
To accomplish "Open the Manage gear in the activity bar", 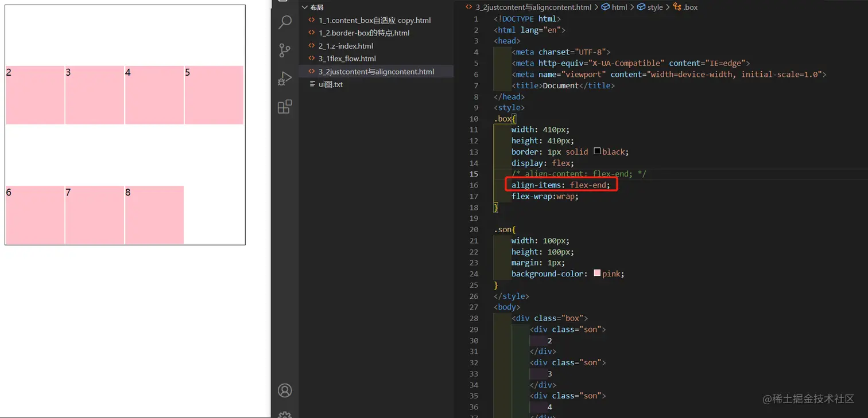I will pos(285,415).
